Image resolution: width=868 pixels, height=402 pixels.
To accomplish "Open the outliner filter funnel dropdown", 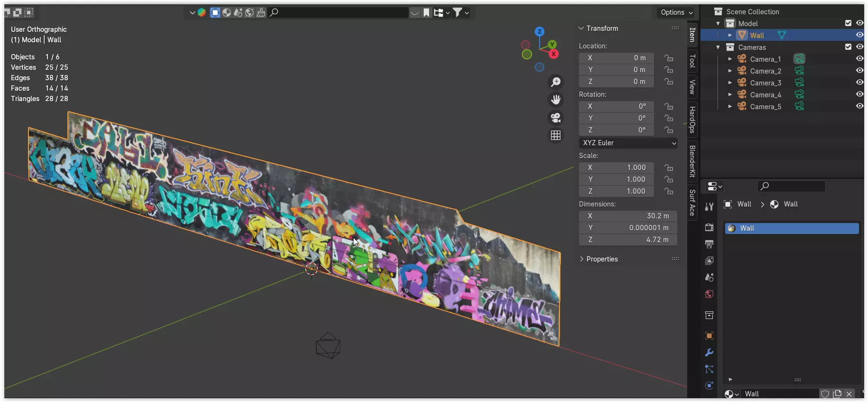I will tap(460, 12).
